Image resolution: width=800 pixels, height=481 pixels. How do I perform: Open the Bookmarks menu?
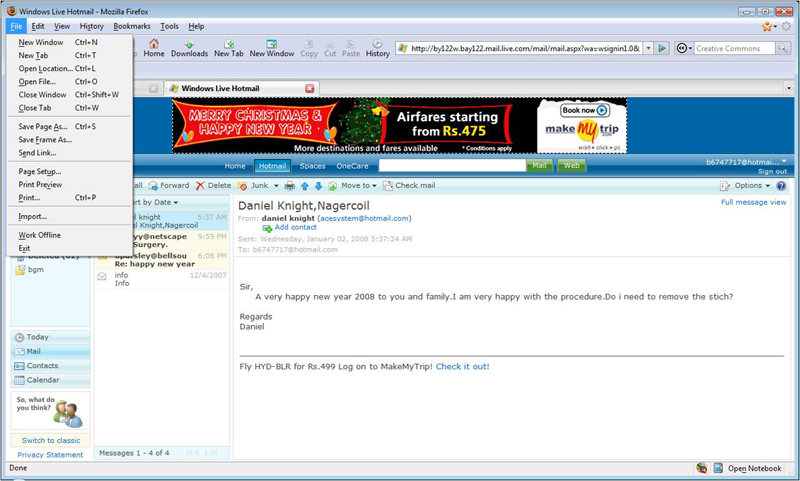pos(131,26)
